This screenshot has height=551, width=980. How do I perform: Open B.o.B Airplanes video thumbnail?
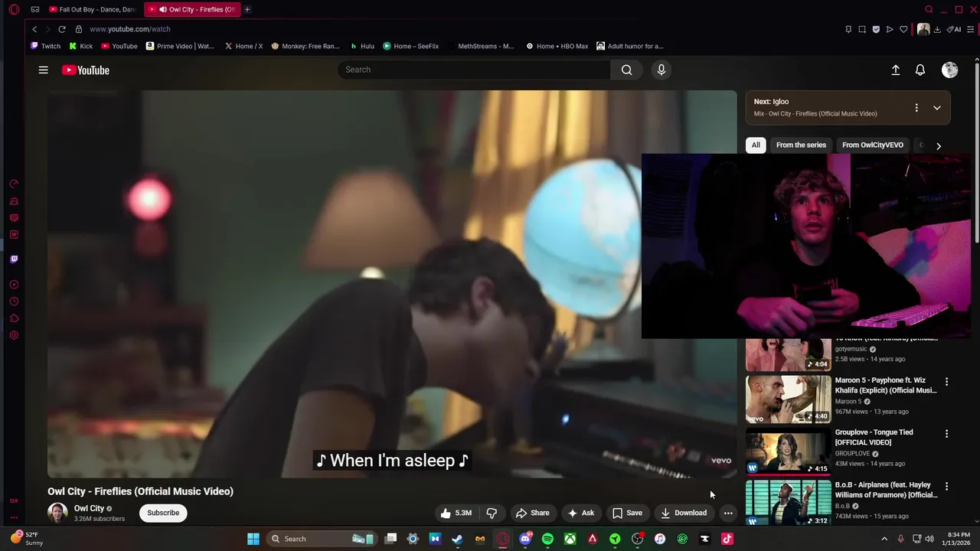(788, 503)
